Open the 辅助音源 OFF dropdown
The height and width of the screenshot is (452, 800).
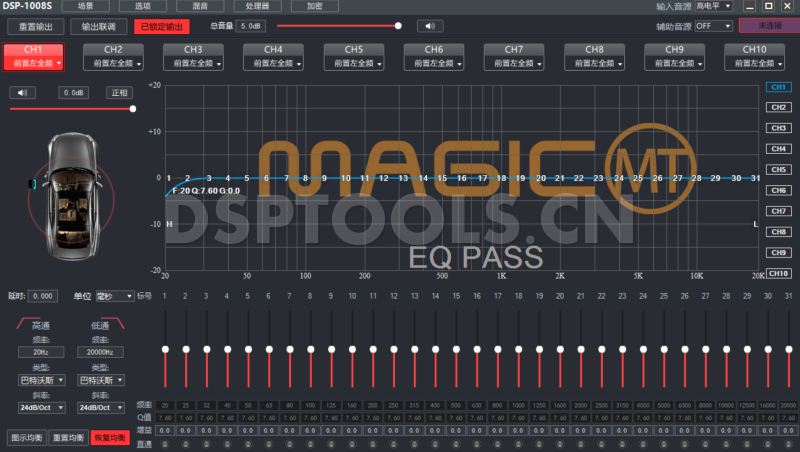714,26
